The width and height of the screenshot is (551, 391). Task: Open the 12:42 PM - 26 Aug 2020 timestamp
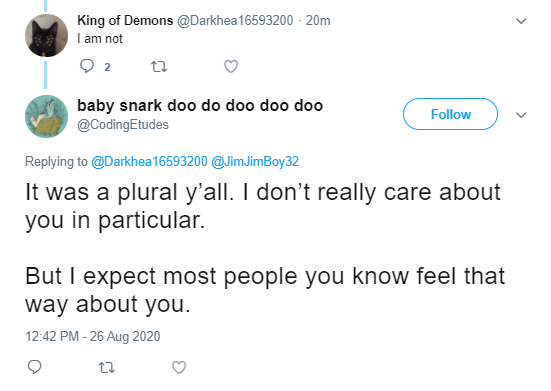coord(93,336)
